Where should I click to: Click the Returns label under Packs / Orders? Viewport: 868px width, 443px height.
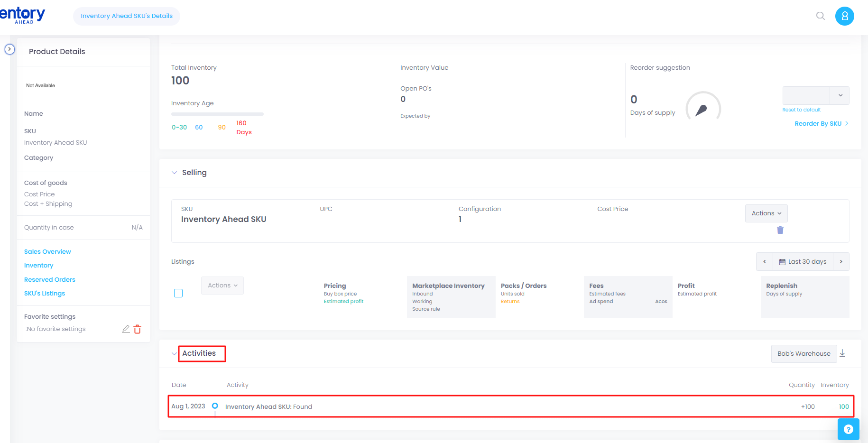click(510, 302)
